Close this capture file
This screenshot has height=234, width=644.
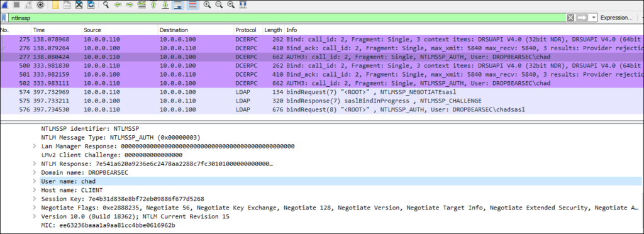pos(79,5)
